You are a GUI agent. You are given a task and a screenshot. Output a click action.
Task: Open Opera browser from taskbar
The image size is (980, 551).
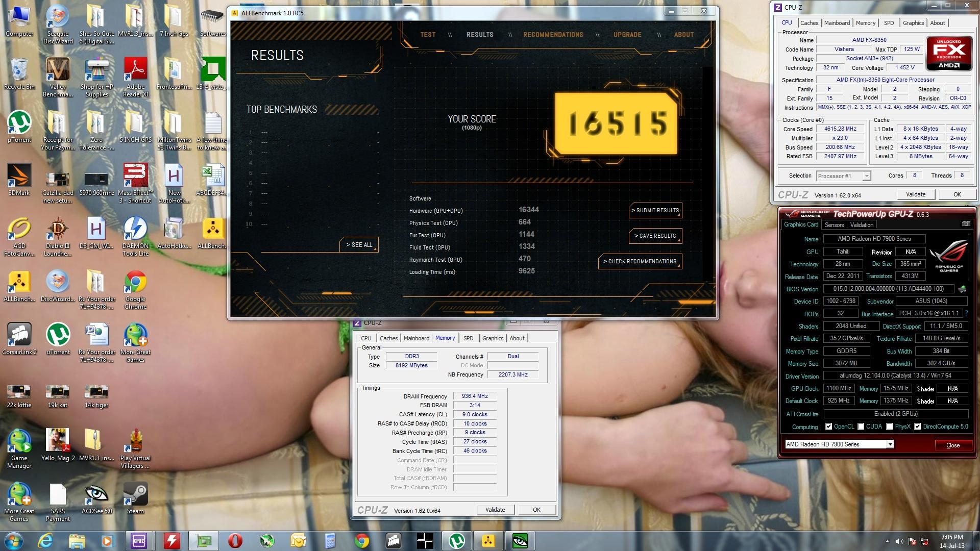tap(235, 540)
